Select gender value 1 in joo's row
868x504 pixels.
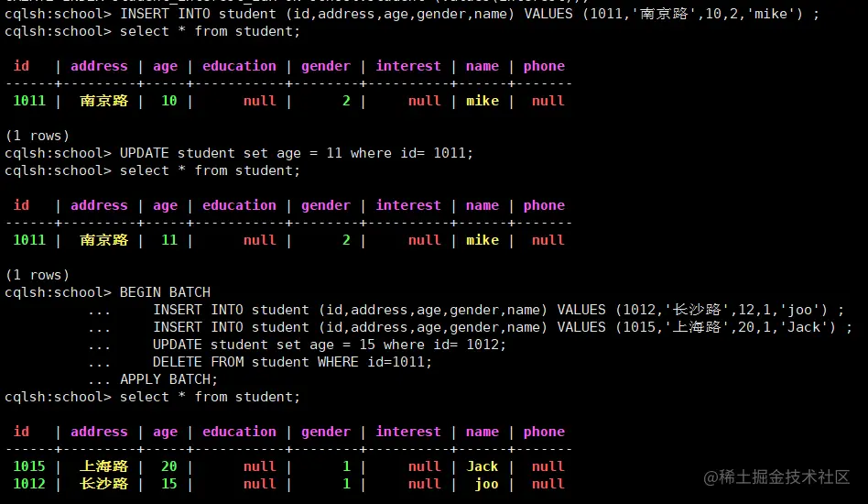pos(346,484)
